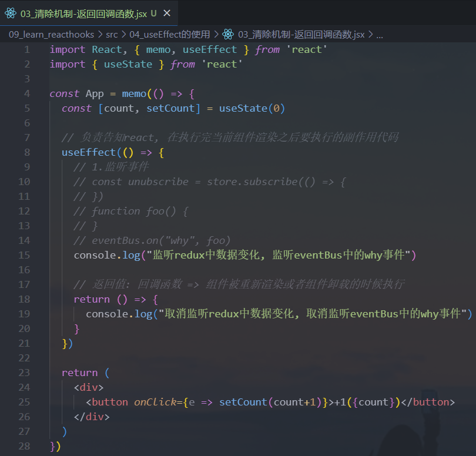Click line number 4 in the gutter
This screenshot has width=476, height=456.
click(27, 93)
